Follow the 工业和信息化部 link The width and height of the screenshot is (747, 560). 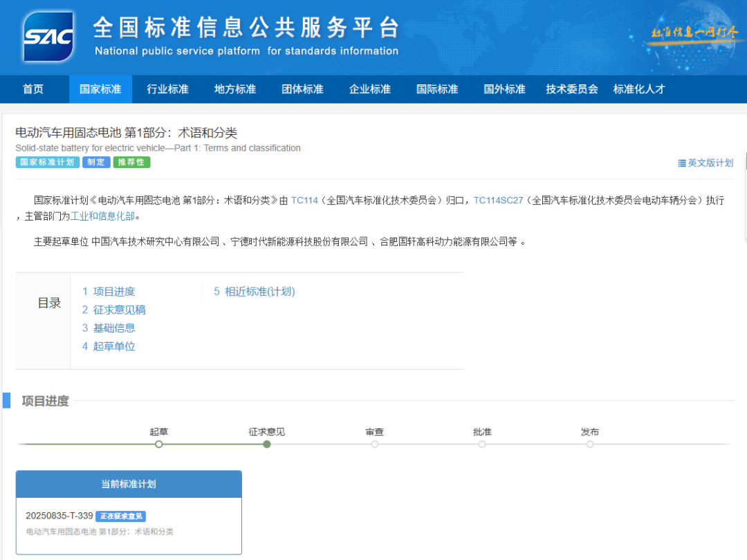(104, 216)
